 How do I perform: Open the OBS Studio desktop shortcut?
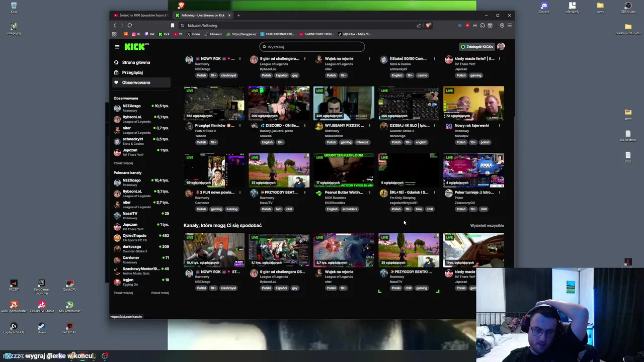(628, 8)
